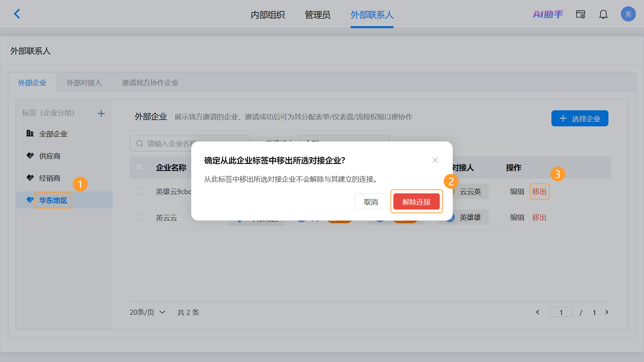The image size is (644, 362).
Task: Click the 选择企业 button
Action: click(x=580, y=118)
